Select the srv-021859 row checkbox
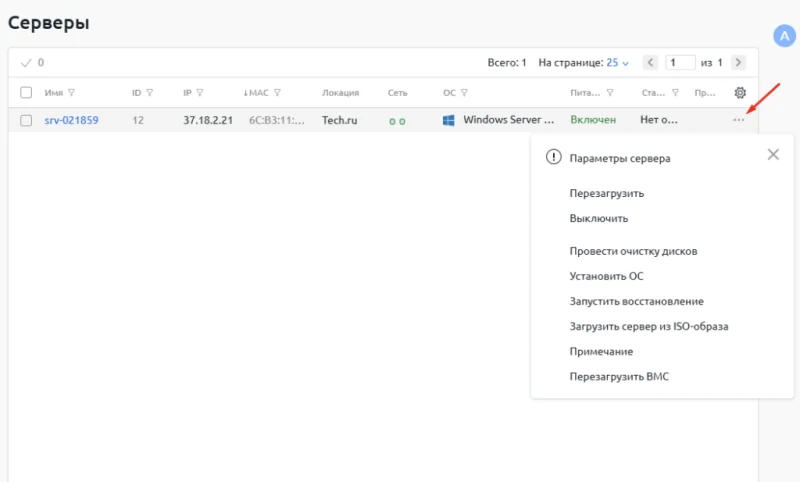Image resolution: width=800 pixels, height=482 pixels. (27, 120)
